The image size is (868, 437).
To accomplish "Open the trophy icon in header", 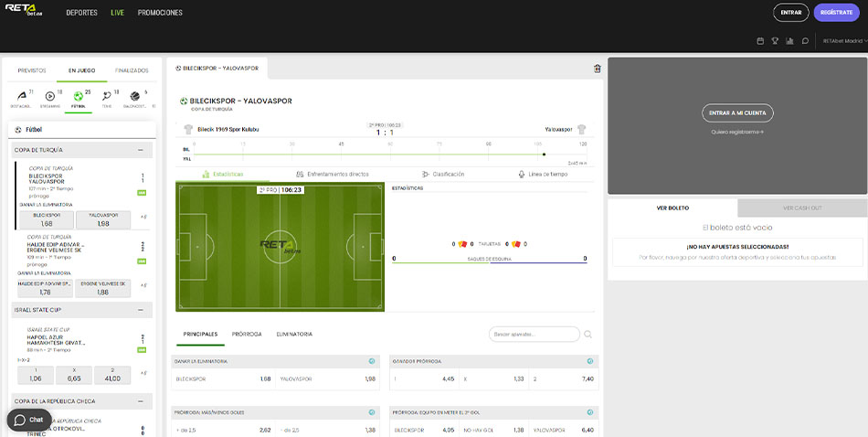I will click(x=775, y=41).
